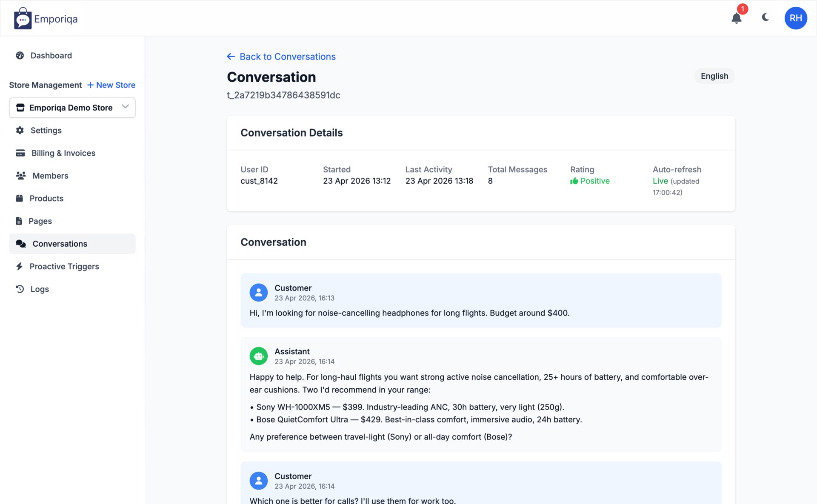The image size is (817, 504).
Task: Select Conversations in the sidebar
Action: (x=60, y=244)
